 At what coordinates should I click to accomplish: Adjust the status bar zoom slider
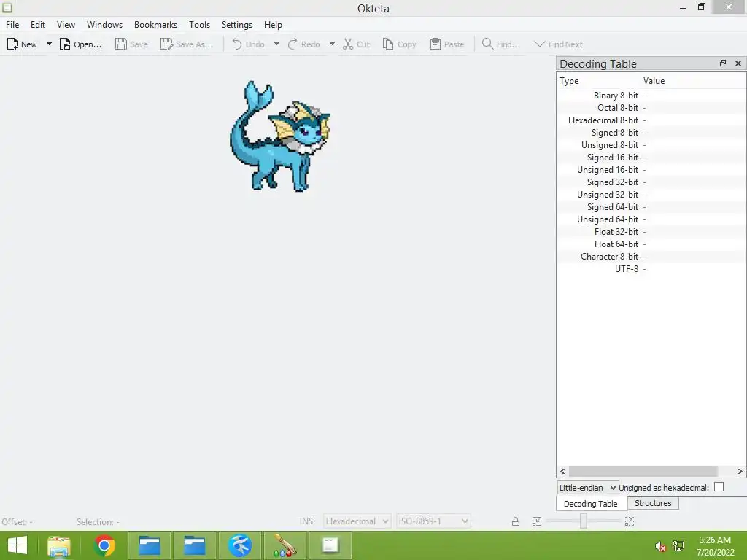pos(584,521)
